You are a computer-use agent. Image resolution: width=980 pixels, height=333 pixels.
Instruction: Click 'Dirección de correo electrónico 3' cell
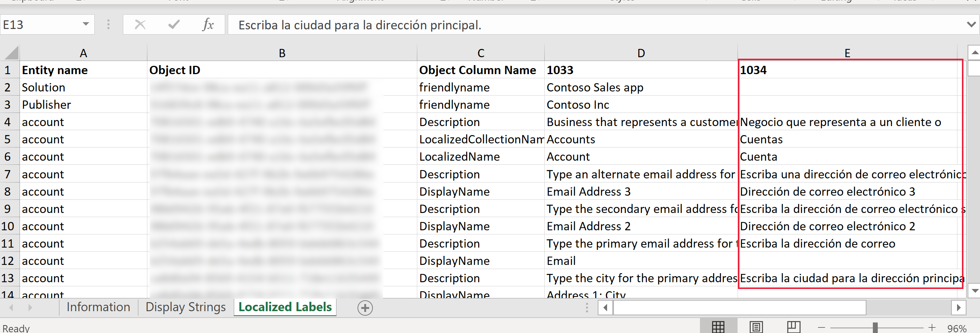[x=847, y=191]
